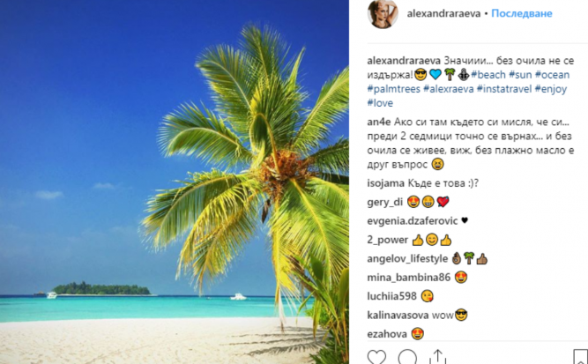This screenshot has height=364, width=588.
Task: Visit commenter an4e's profile
Action: coord(379,123)
